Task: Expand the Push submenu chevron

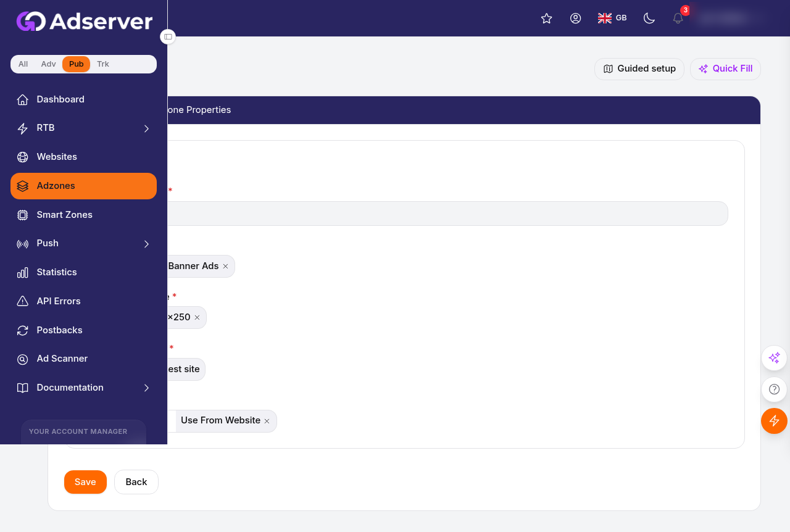Action: pos(146,244)
